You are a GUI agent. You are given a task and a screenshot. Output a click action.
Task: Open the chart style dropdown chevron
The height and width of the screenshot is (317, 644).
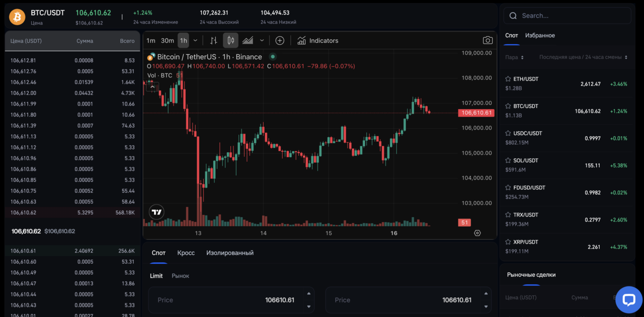click(262, 41)
